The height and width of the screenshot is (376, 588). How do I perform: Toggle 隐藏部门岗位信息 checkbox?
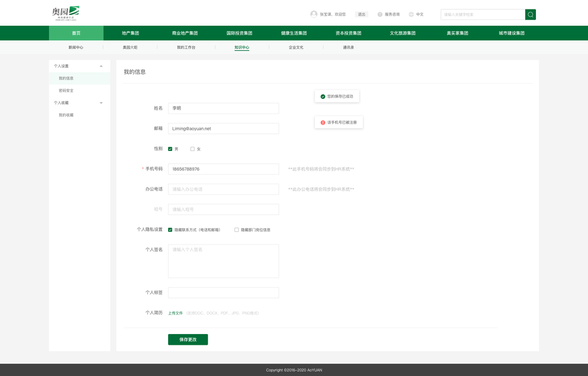tap(236, 230)
